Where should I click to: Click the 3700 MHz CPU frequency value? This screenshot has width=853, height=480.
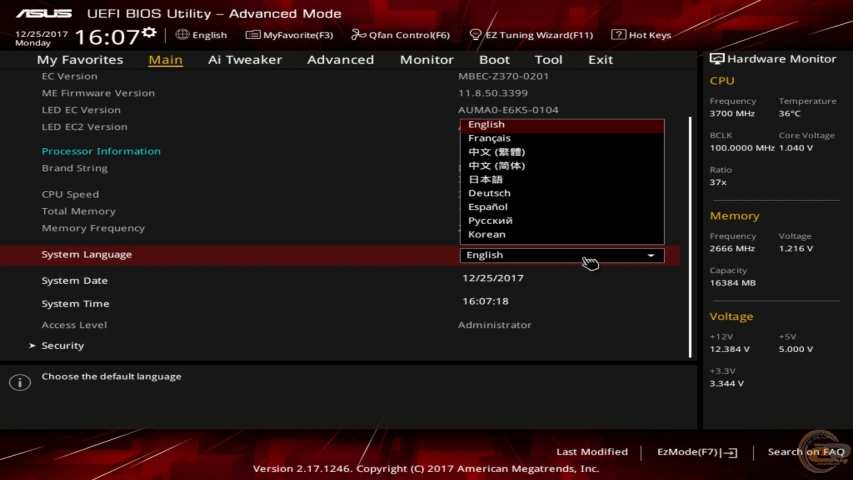pos(732,114)
